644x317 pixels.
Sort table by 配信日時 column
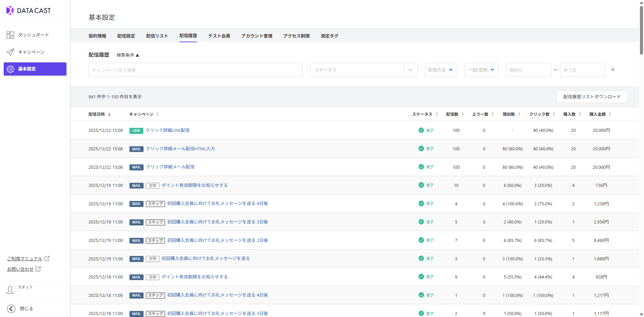point(109,114)
